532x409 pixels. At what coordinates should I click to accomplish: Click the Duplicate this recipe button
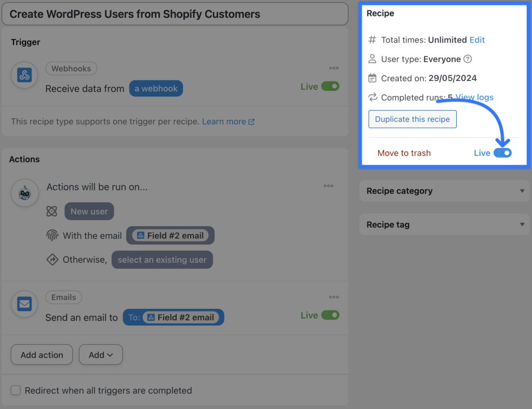pyautogui.click(x=412, y=119)
